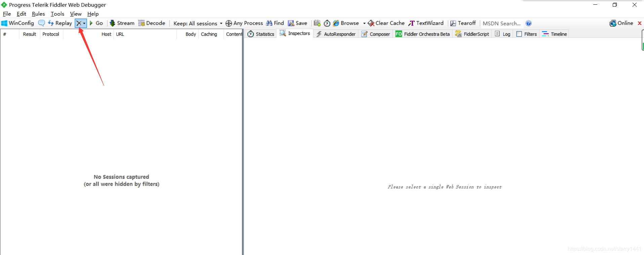Click the comment speech bubble icon
644x255 pixels.
pos(41,23)
